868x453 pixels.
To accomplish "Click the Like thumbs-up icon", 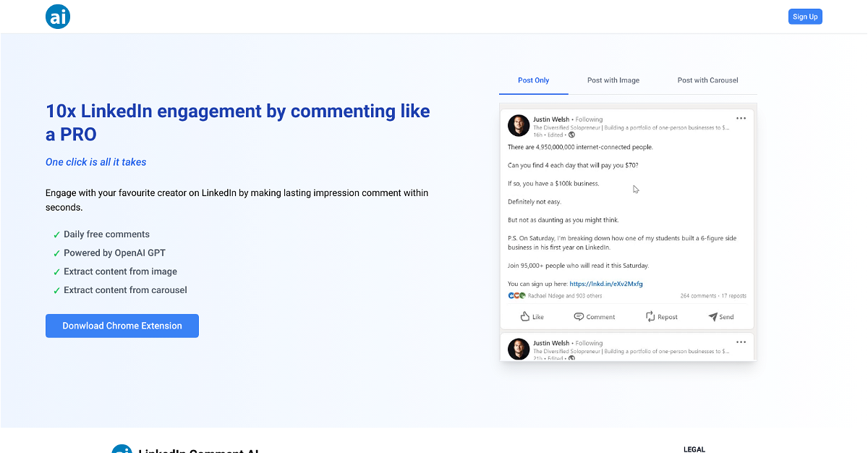I will 525,317.
